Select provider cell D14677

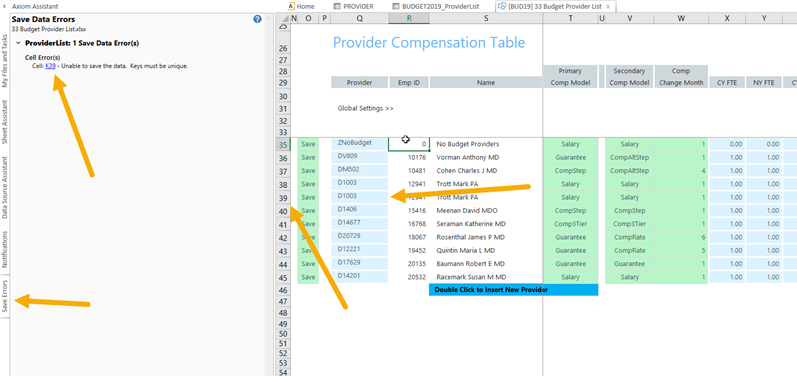[359, 223]
